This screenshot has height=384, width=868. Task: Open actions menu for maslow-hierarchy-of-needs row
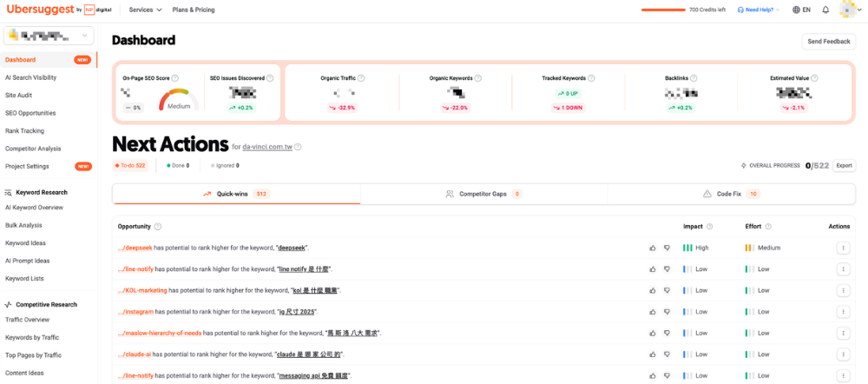pyautogui.click(x=843, y=333)
